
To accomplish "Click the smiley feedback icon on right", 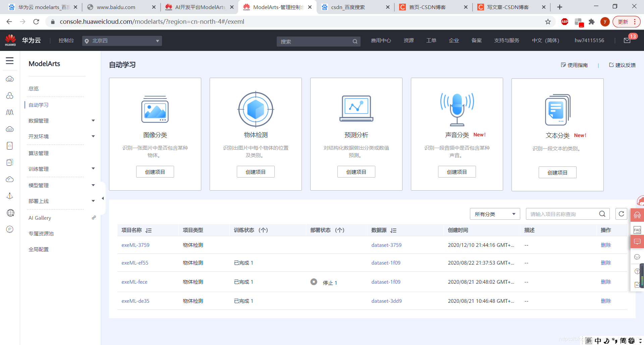I will click(x=637, y=257).
